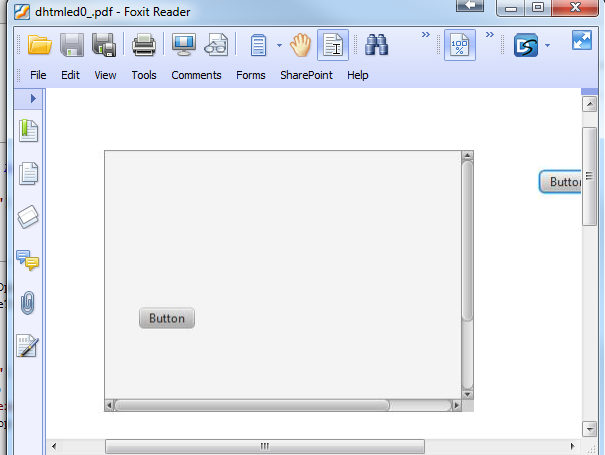This screenshot has width=605, height=455.
Task: Click the Foxit Reader title bar icon
Action: coord(22,12)
